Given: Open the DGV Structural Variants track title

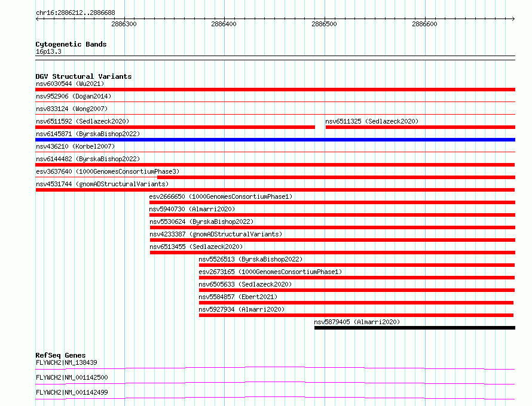Looking at the screenshot, I should pyautogui.click(x=84, y=76).
